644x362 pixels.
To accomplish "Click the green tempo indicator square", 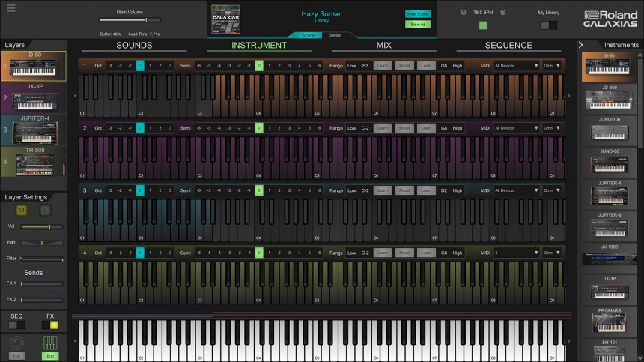I will point(484,25).
